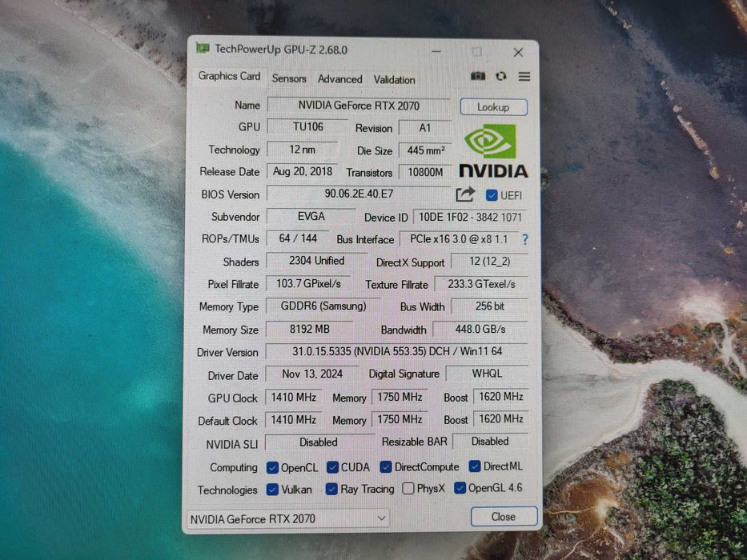Click the Name field showing NVIDIA GeForce RTX 2070
Image resolution: width=747 pixels, height=560 pixels.
(x=359, y=106)
